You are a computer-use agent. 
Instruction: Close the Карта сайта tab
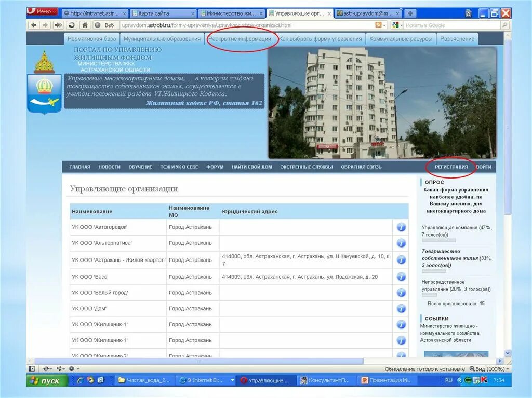193,14
